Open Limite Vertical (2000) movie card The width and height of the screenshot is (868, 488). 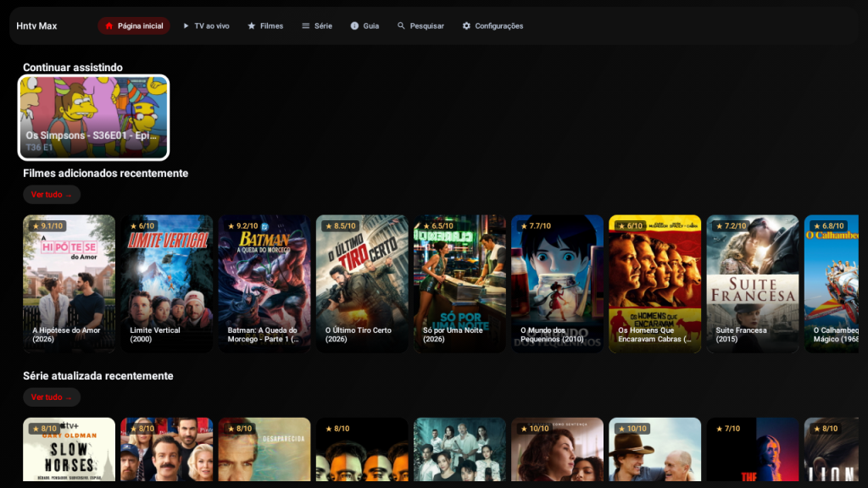pyautogui.click(x=167, y=284)
